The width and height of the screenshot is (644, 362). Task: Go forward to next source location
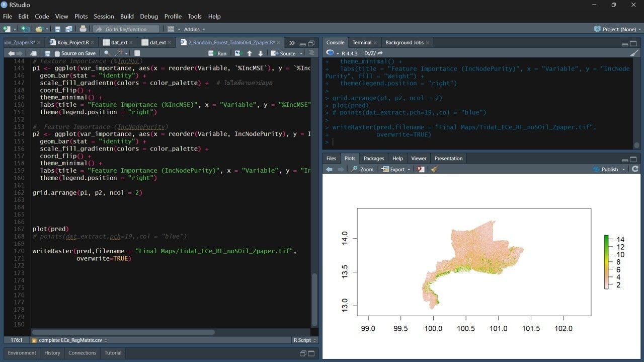click(20, 53)
